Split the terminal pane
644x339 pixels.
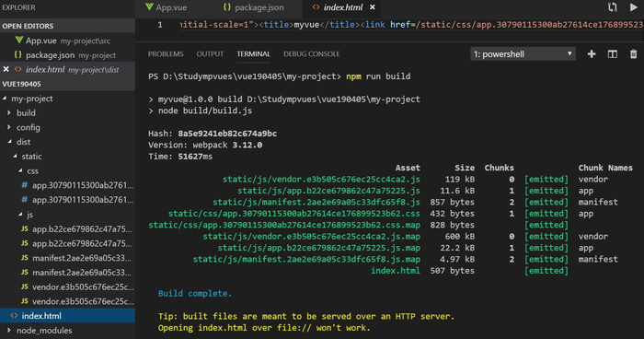(x=613, y=54)
